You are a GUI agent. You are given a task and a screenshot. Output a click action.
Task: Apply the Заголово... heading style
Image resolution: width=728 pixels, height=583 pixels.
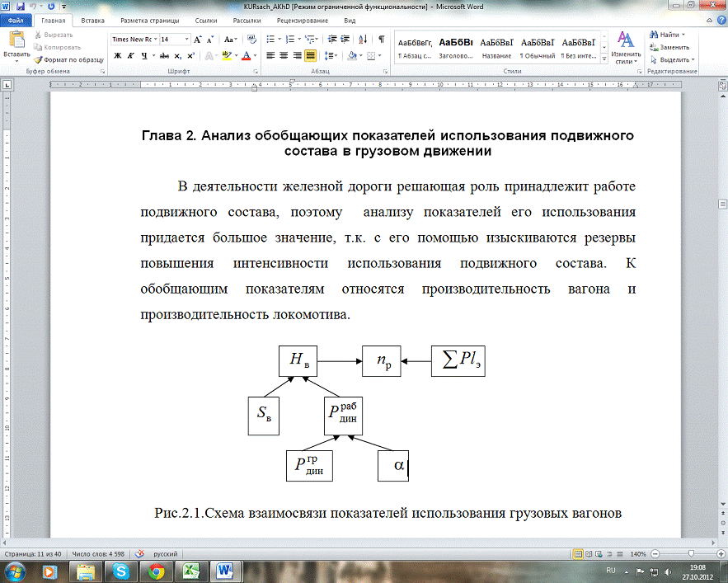[455, 48]
